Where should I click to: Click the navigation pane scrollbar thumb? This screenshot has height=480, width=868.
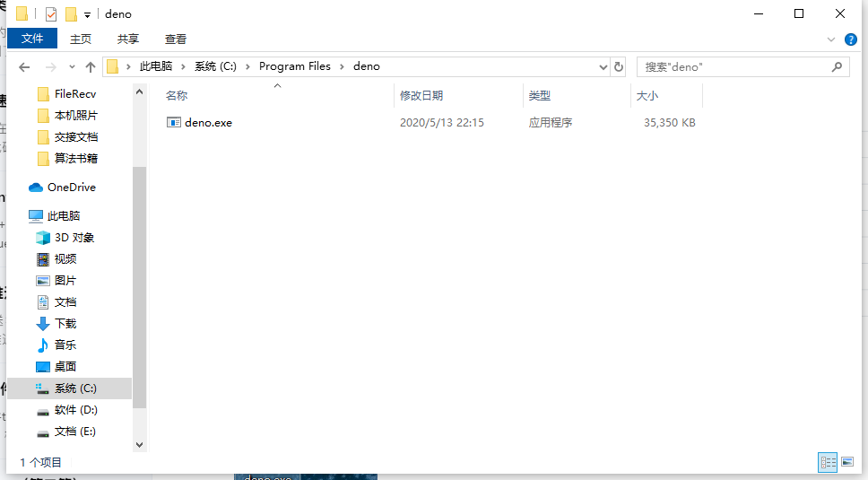[140, 287]
